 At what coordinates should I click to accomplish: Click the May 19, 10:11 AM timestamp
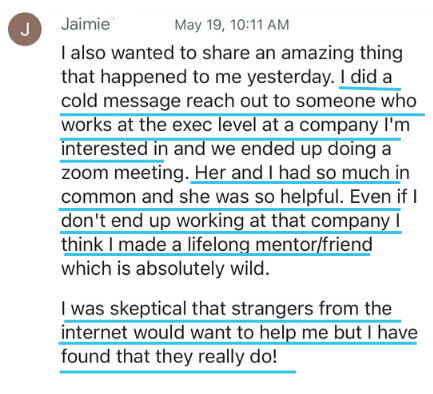(x=232, y=25)
